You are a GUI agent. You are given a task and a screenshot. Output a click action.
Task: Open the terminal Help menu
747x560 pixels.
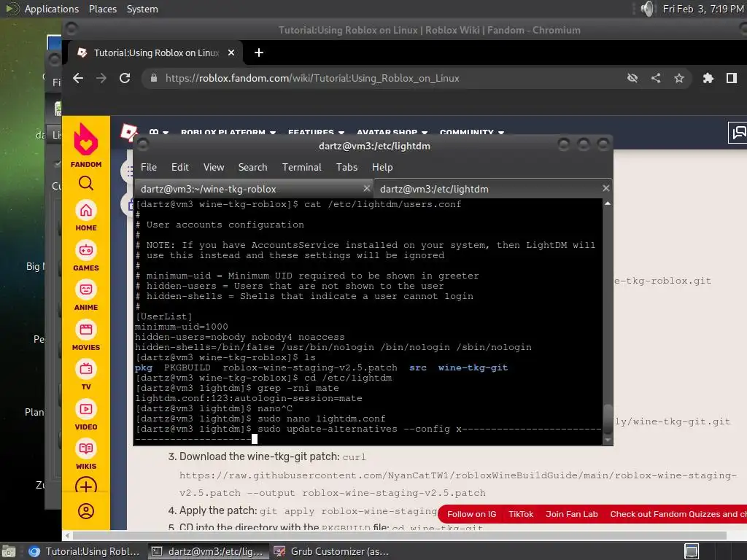click(x=382, y=167)
